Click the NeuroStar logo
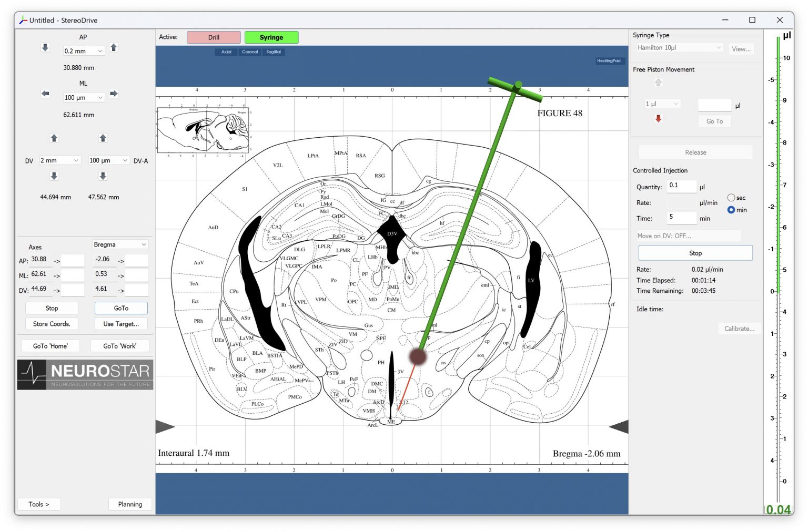Viewport: 808px width, 532px height. coord(85,374)
